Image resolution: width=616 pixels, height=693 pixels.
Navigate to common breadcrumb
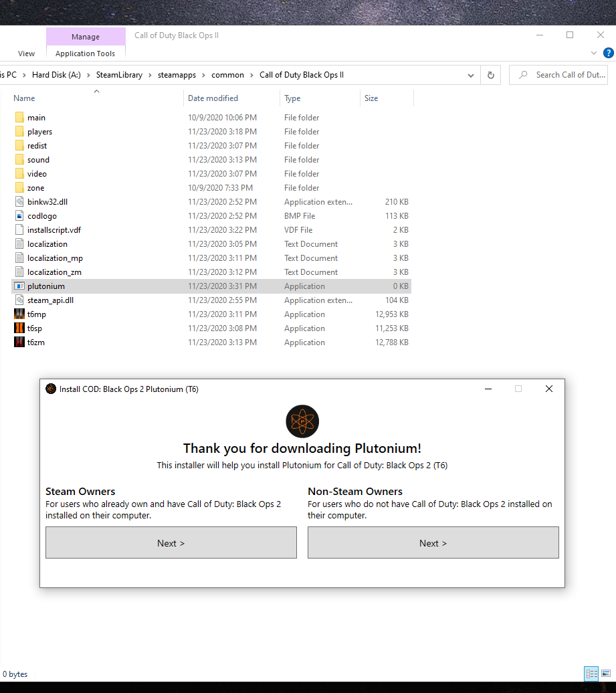[x=227, y=75]
